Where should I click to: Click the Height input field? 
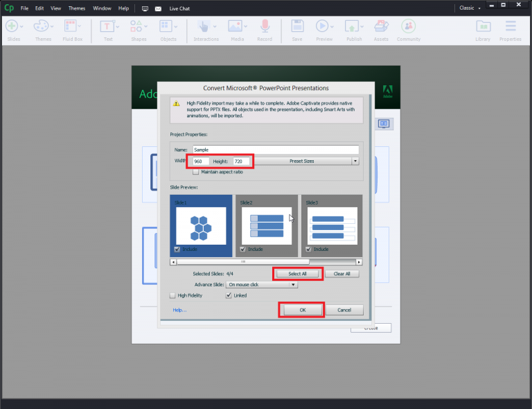point(241,162)
